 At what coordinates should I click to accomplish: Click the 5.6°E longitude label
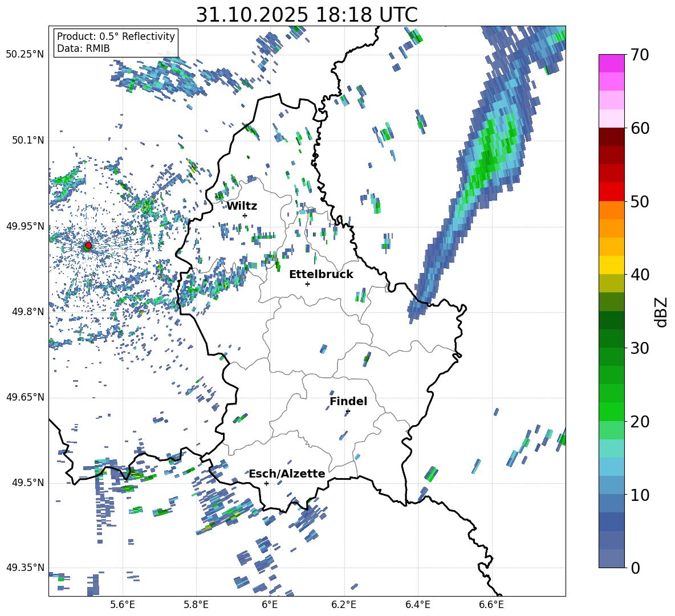pyautogui.click(x=123, y=605)
